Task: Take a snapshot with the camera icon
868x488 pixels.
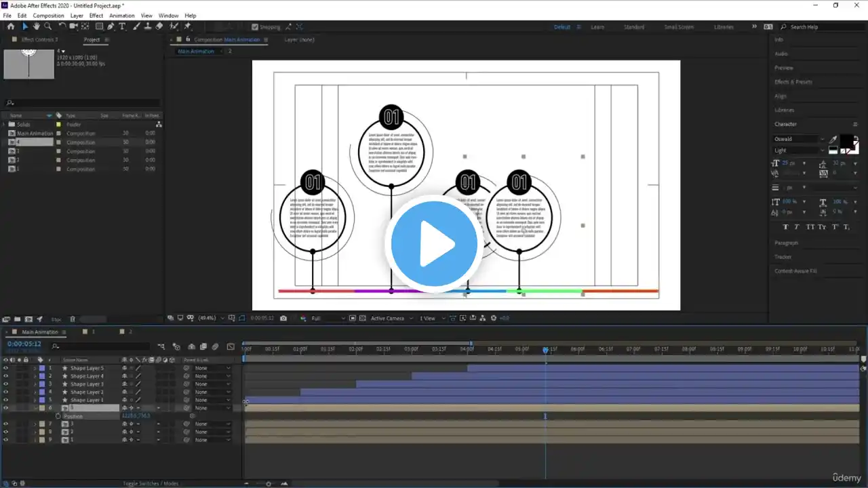Action: point(283,318)
